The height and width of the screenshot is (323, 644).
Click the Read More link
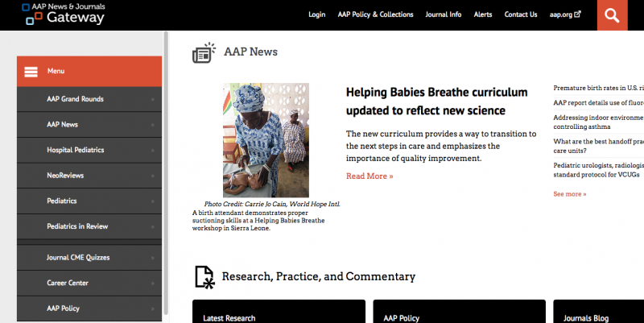pos(369,176)
